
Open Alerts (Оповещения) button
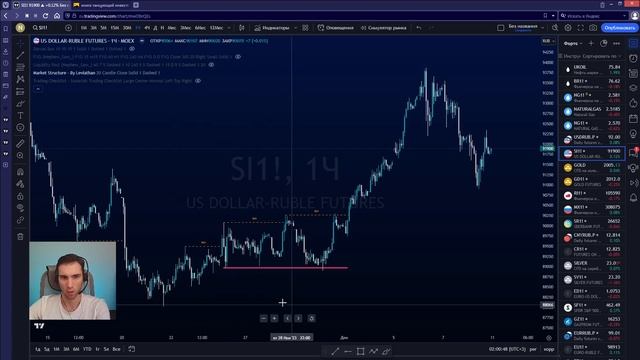coord(336,28)
